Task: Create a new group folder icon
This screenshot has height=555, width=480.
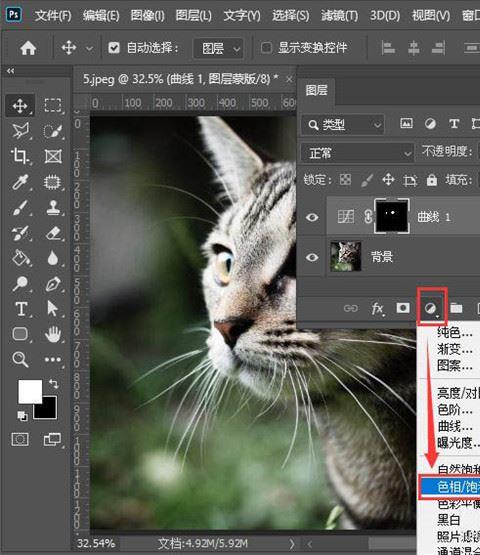Action: pos(456,308)
